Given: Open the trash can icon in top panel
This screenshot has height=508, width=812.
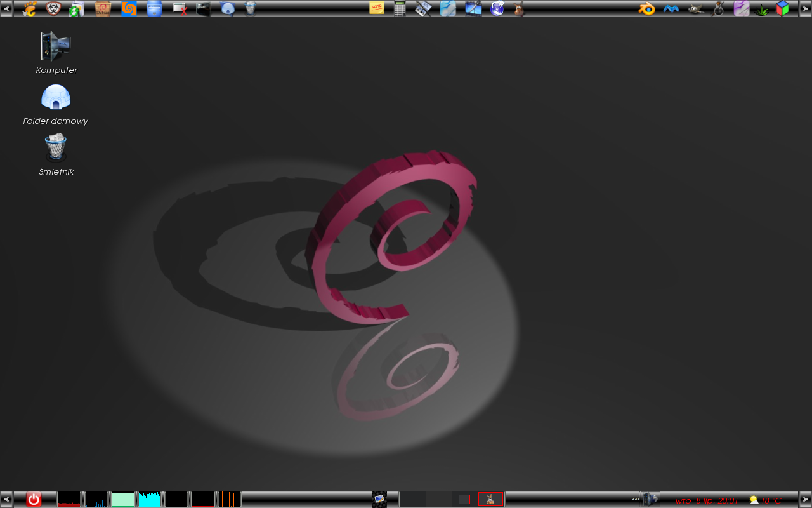Looking at the screenshot, I should click(x=251, y=8).
